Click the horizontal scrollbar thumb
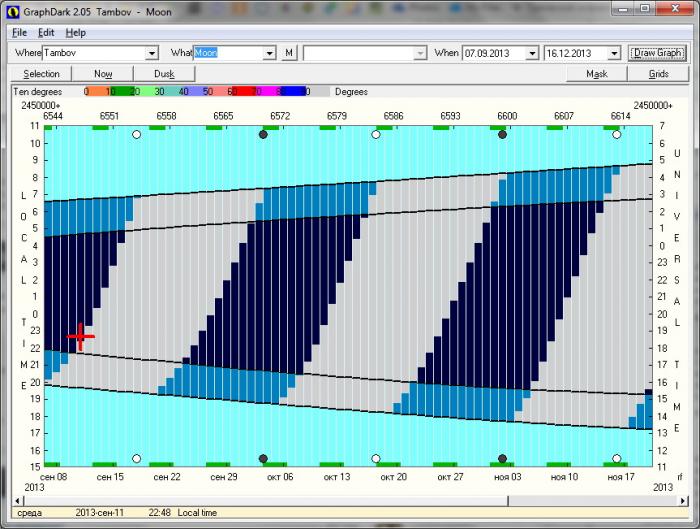The height and width of the screenshot is (529, 700). 265,501
